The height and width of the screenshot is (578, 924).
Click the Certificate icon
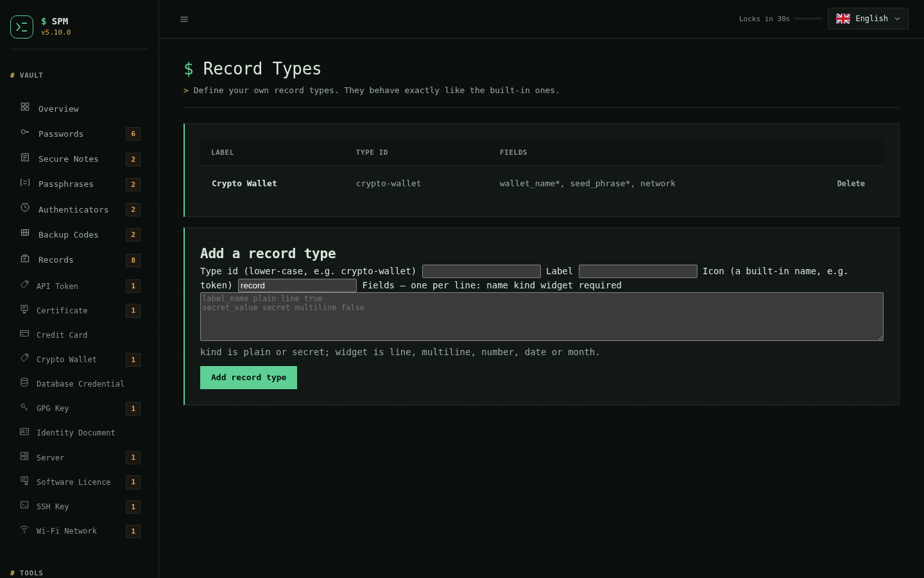coord(24,309)
